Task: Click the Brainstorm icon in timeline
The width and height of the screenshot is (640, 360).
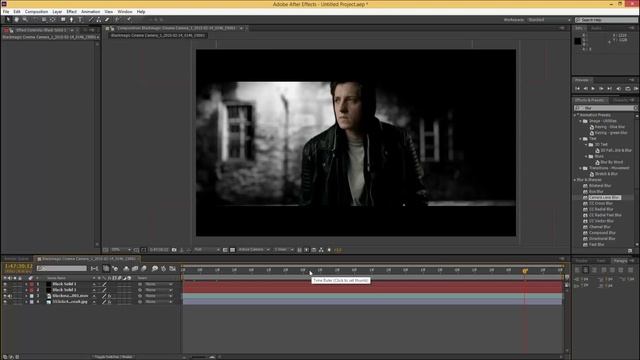Action: pyautogui.click(x=155, y=269)
